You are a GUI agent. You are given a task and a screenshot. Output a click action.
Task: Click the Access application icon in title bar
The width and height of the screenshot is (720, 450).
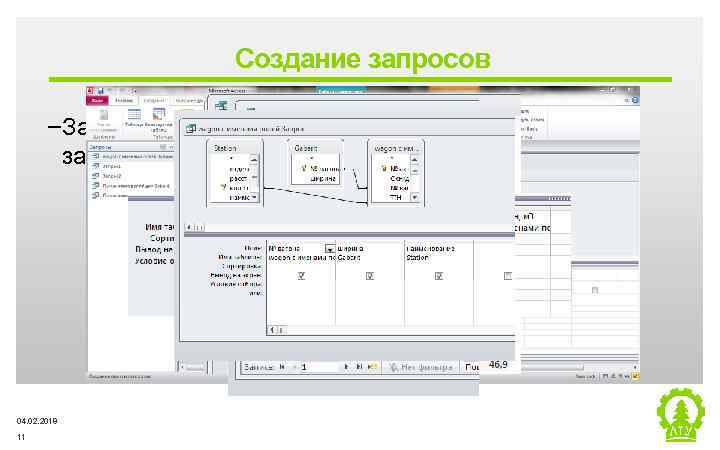point(90,91)
